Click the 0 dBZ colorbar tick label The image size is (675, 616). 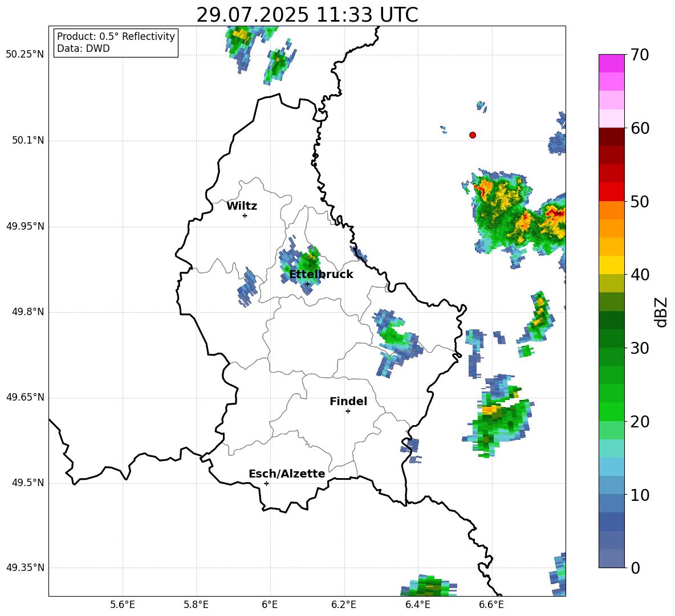point(635,568)
